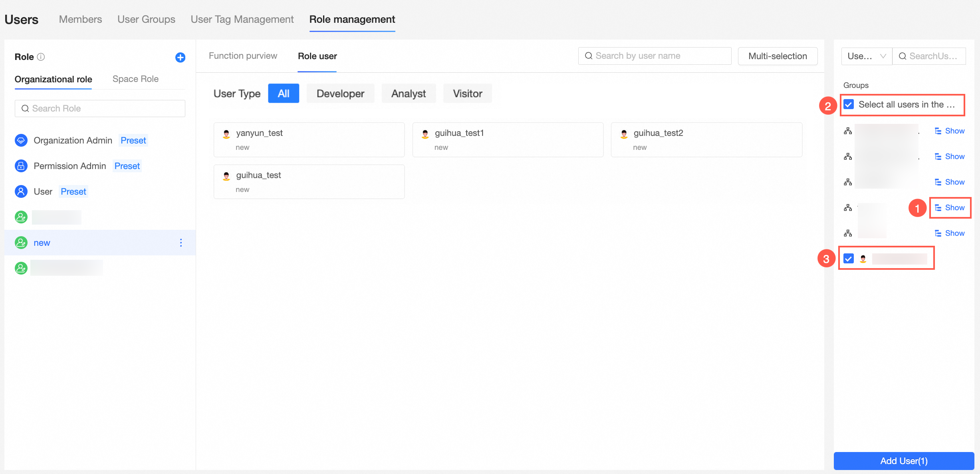
Task: Click the Role info circle icon
Action: pyautogui.click(x=41, y=57)
